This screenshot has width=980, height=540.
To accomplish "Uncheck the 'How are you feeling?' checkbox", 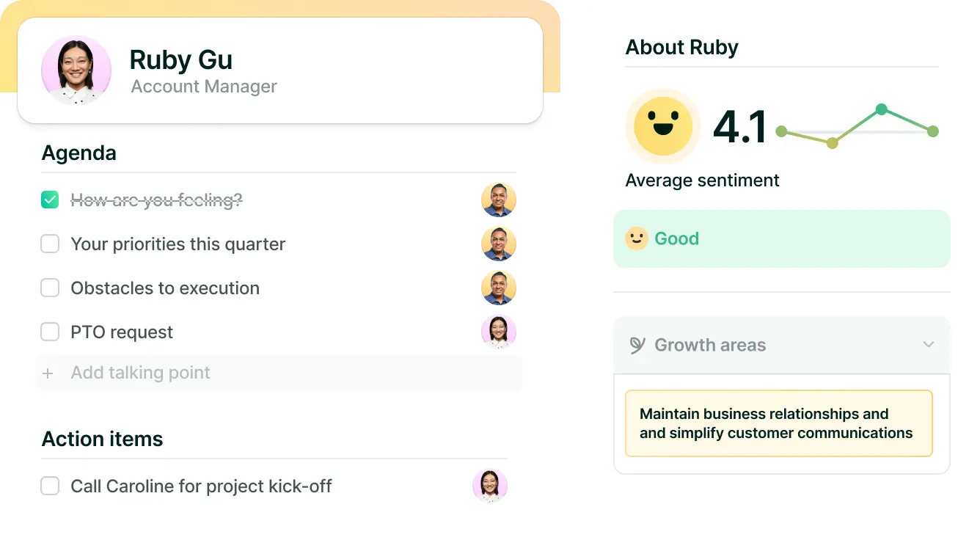I will pos(50,200).
